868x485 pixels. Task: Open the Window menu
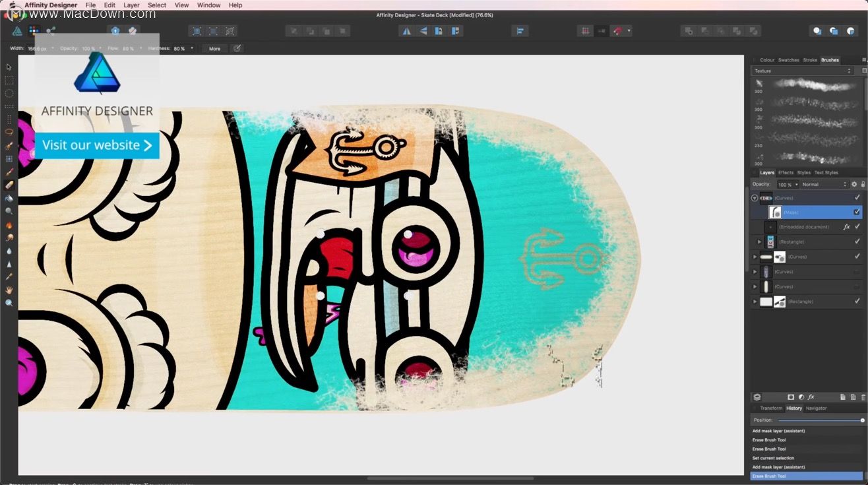(209, 5)
